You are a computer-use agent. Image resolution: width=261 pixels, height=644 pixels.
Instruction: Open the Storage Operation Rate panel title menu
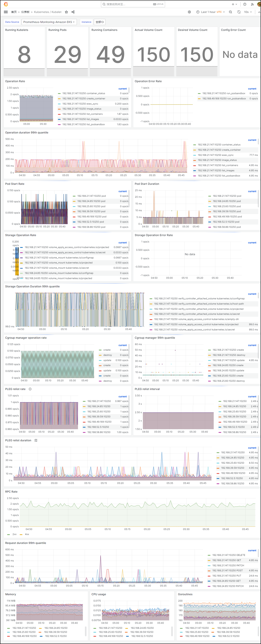click(20, 235)
